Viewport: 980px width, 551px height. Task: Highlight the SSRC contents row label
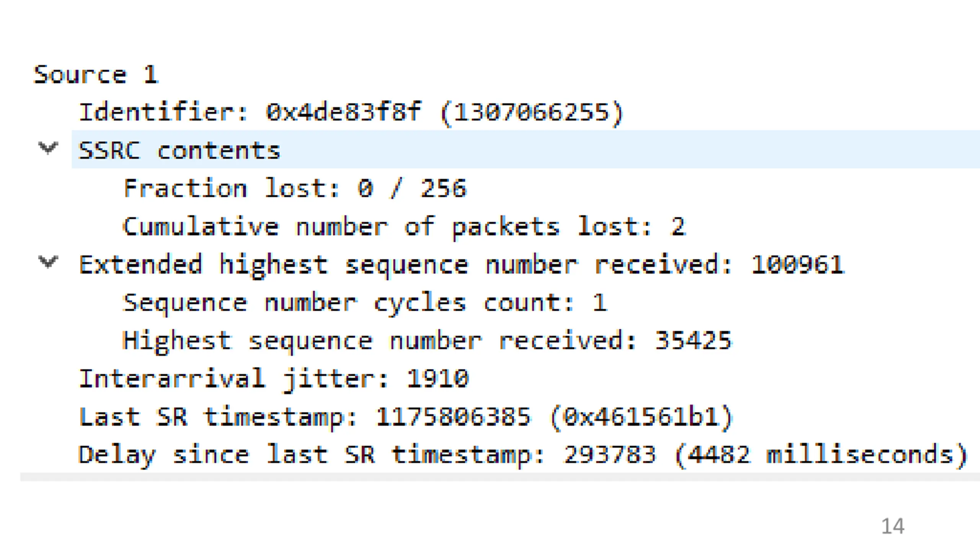[180, 150]
